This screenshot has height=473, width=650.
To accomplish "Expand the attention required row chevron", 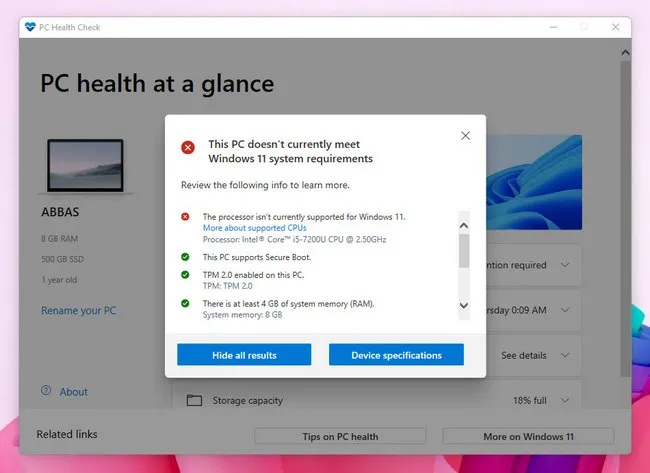I will [566, 265].
